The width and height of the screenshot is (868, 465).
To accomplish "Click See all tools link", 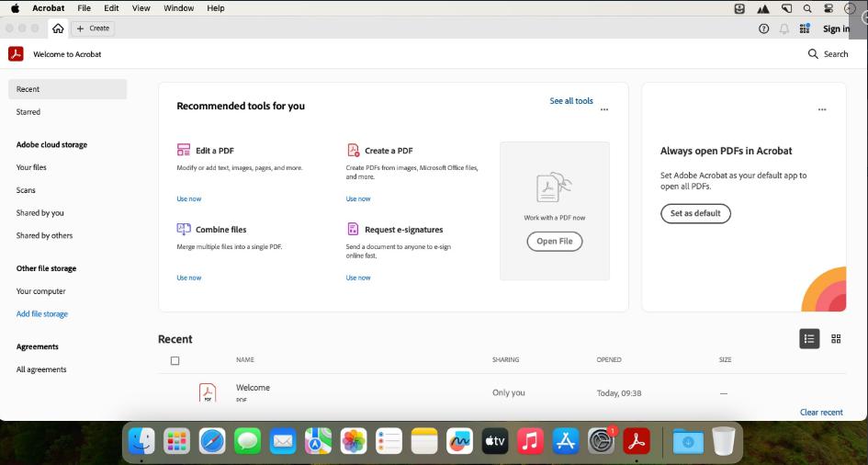I will (570, 101).
